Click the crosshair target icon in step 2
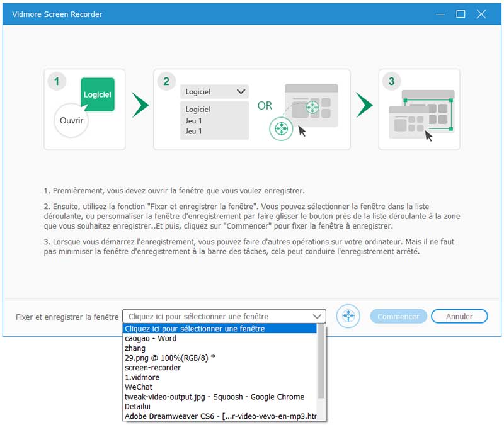Screen dimensions: 504x425 point(281,128)
